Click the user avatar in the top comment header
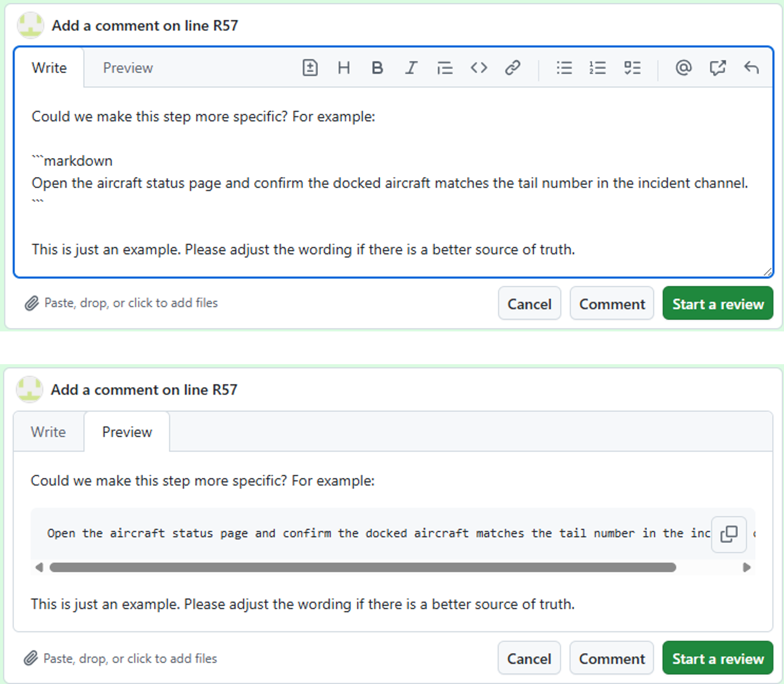The width and height of the screenshot is (784, 684). (30, 25)
